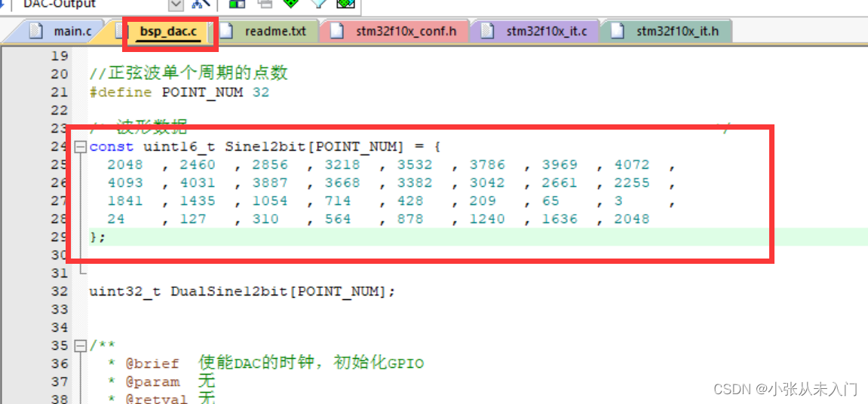Screen dimensions: 868x404
Task: Click the stm32f10x_conf.h tab file icon
Action: (336, 31)
